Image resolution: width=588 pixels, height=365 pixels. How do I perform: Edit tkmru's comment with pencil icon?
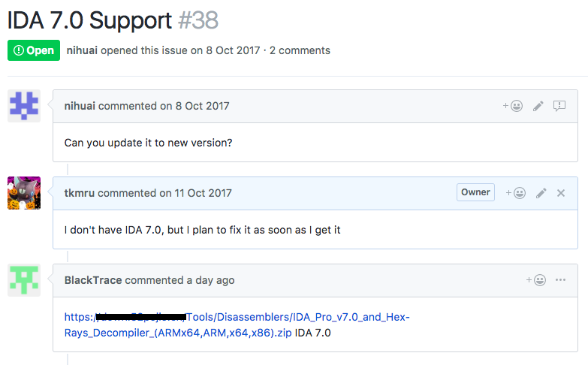tap(541, 193)
